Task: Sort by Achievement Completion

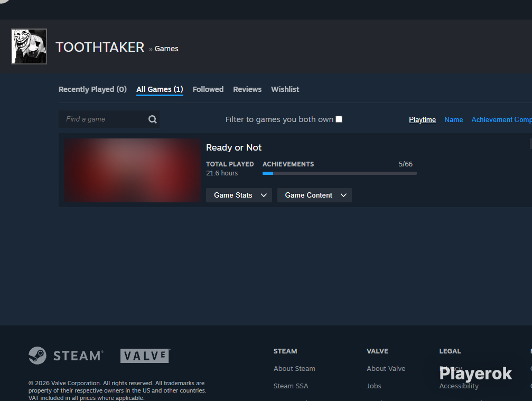Action: point(501,119)
